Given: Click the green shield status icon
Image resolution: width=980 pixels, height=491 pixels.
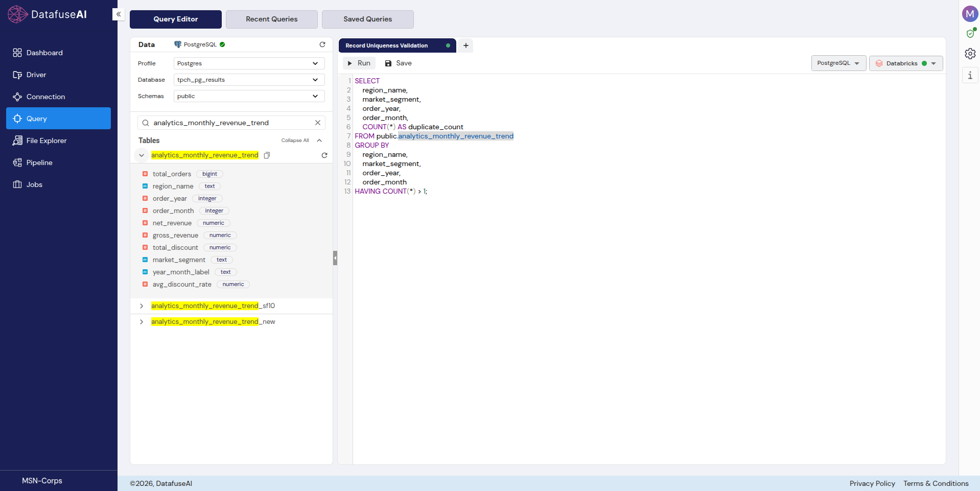Looking at the screenshot, I should tap(970, 34).
